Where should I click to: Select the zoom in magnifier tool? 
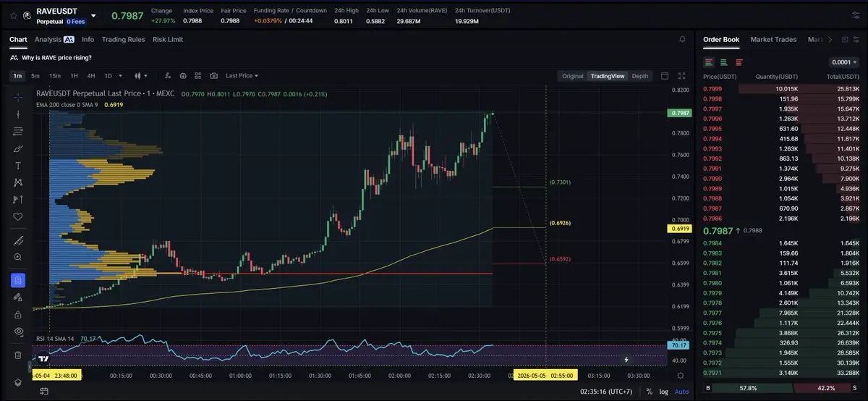coord(18,257)
